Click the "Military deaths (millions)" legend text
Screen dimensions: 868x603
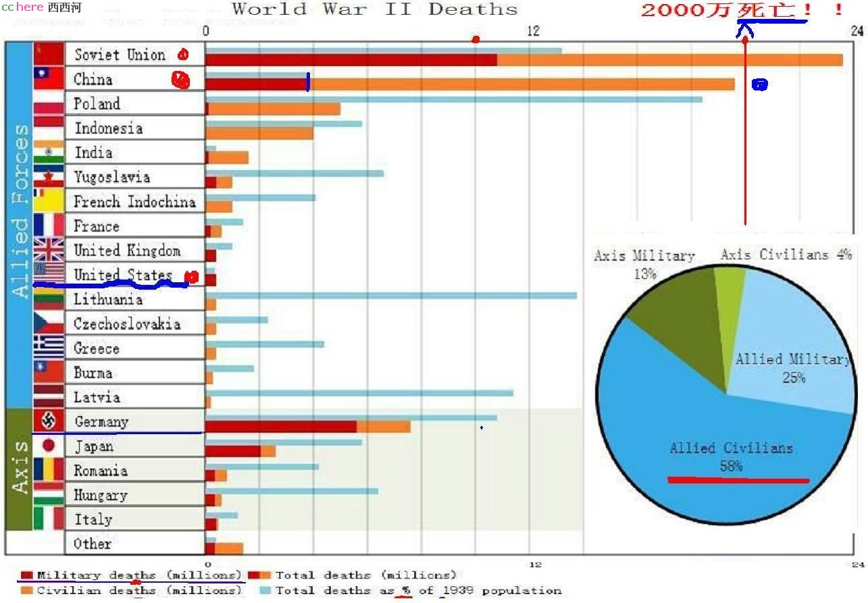click(138, 575)
